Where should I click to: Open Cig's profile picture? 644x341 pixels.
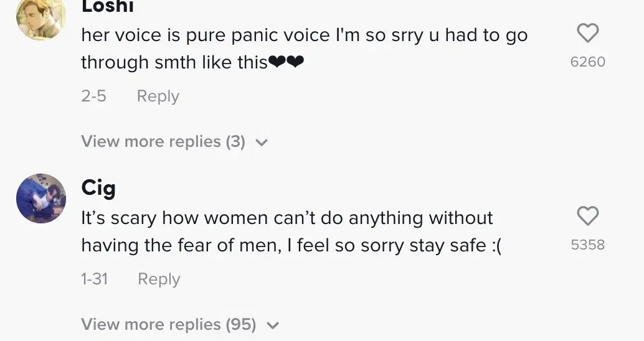pos(41,199)
